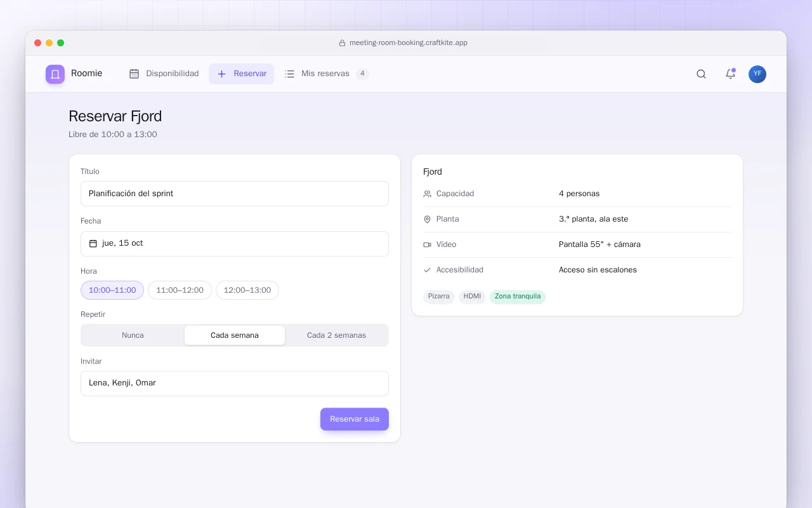Select the 12:00–13:00 time slot

coord(247,290)
